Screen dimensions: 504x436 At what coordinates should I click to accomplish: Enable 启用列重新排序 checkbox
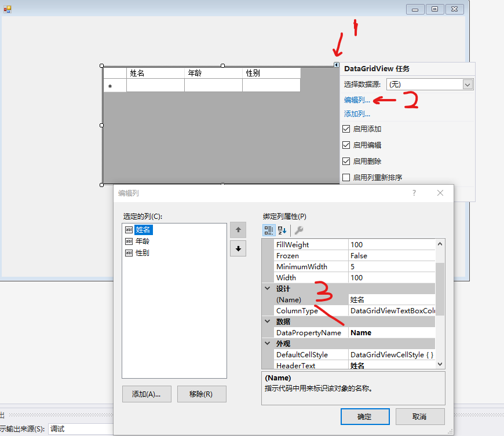coord(346,177)
